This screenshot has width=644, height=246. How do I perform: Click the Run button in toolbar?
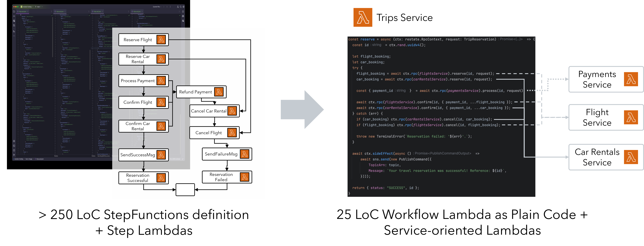[164, 7]
